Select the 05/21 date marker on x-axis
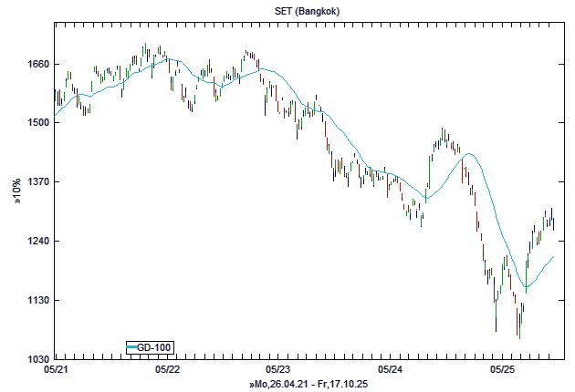 56,370
